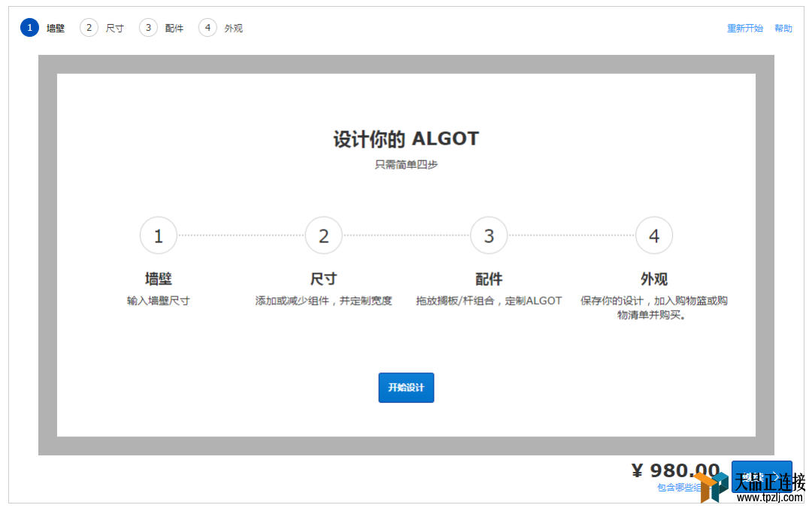Click the bold 配件 heading inside the dialog

489,279
